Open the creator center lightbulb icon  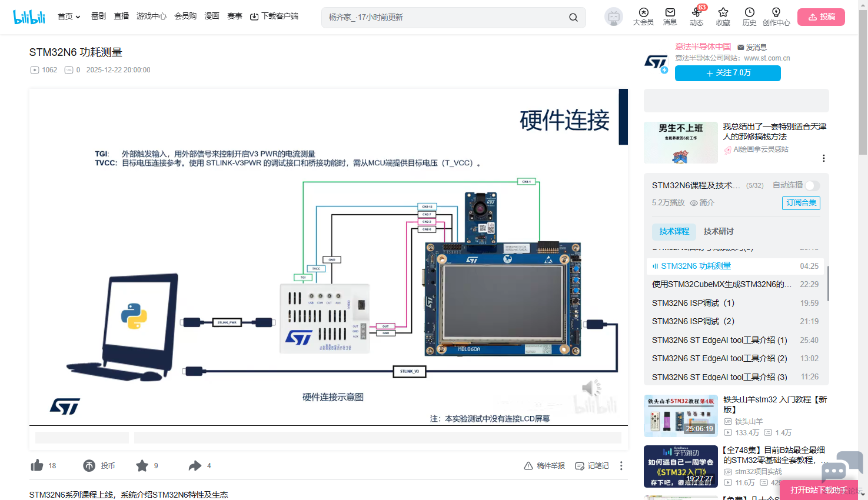pos(776,12)
